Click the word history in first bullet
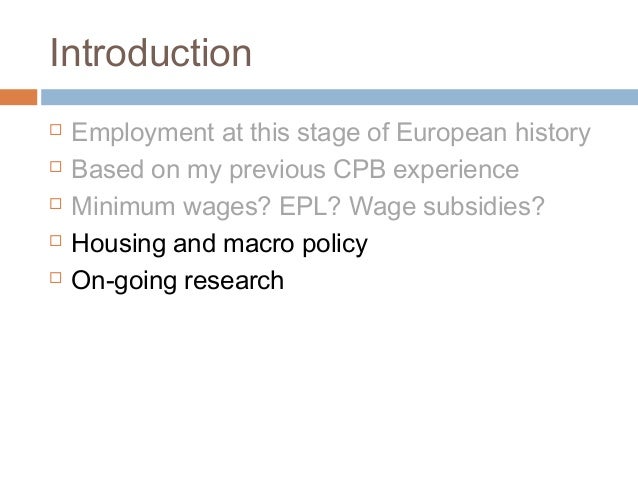The height and width of the screenshot is (479, 638). (553, 134)
